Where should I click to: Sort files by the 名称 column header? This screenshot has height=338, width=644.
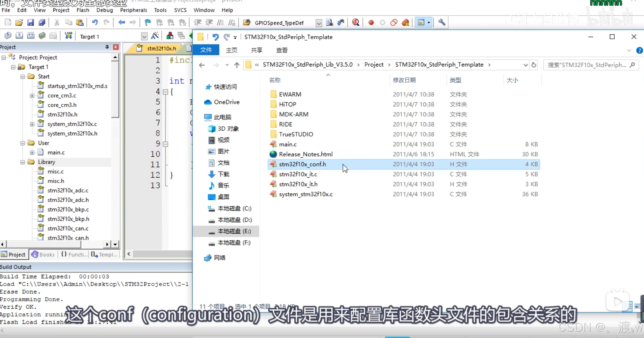(275, 80)
